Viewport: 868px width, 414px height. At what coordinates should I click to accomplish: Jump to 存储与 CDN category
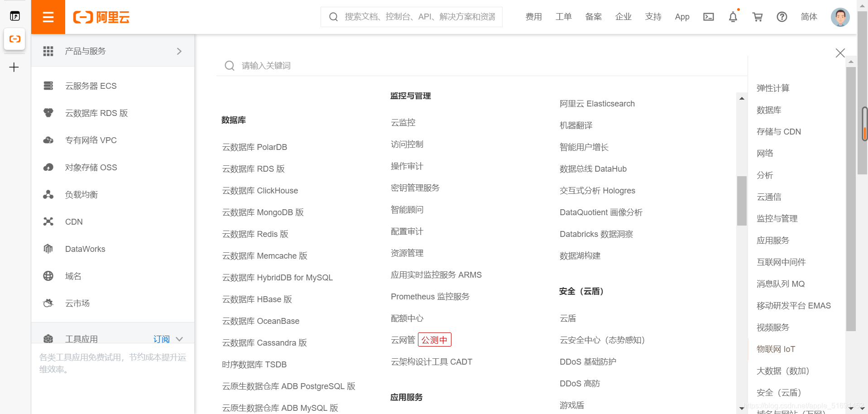(x=778, y=132)
